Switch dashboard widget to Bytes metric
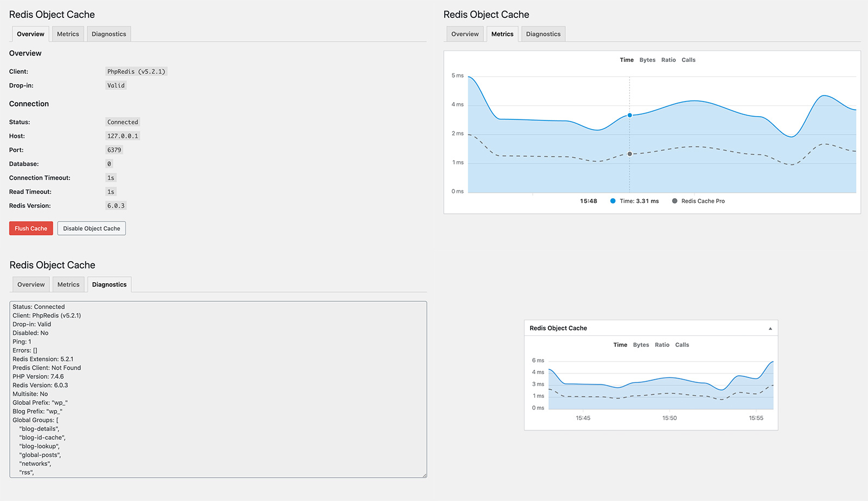The width and height of the screenshot is (868, 501). tap(641, 345)
